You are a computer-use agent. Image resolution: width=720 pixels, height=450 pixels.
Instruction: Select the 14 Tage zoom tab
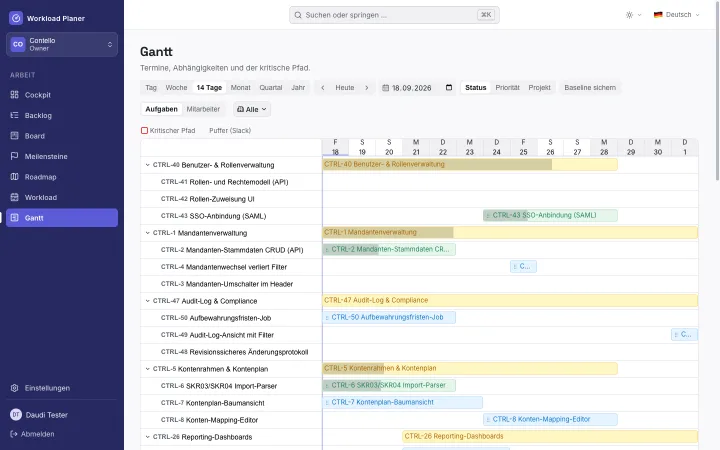point(209,88)
